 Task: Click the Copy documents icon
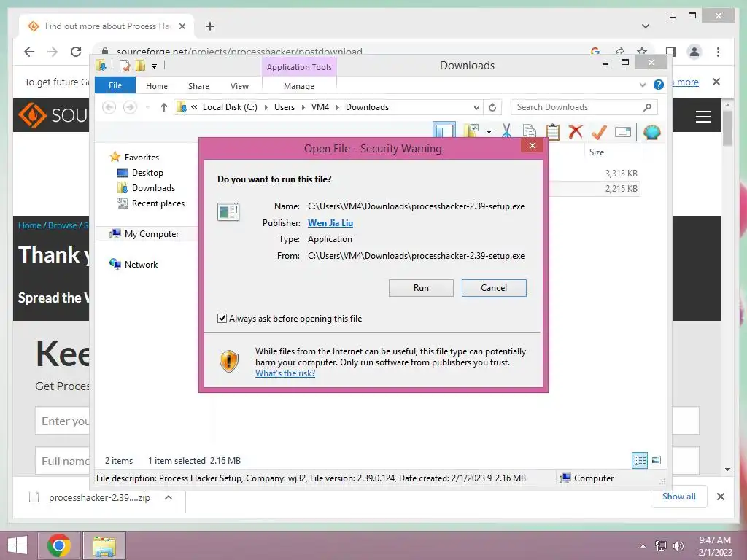pos(530,131)
